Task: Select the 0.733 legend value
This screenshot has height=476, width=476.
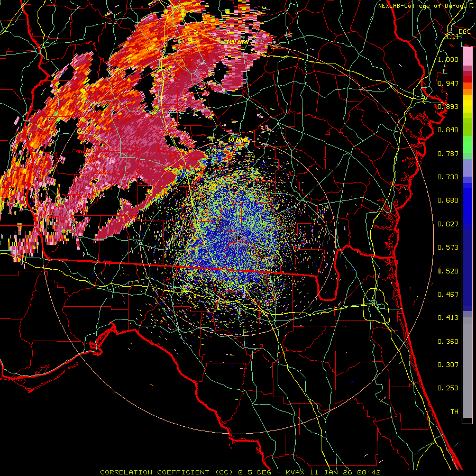Action: point(448,177)
